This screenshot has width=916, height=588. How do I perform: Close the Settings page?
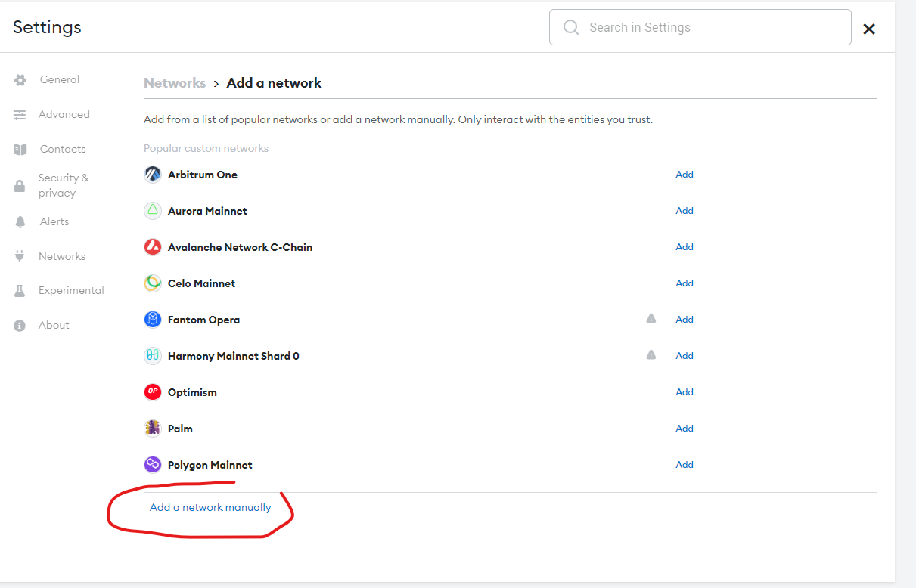coord(869,29)
